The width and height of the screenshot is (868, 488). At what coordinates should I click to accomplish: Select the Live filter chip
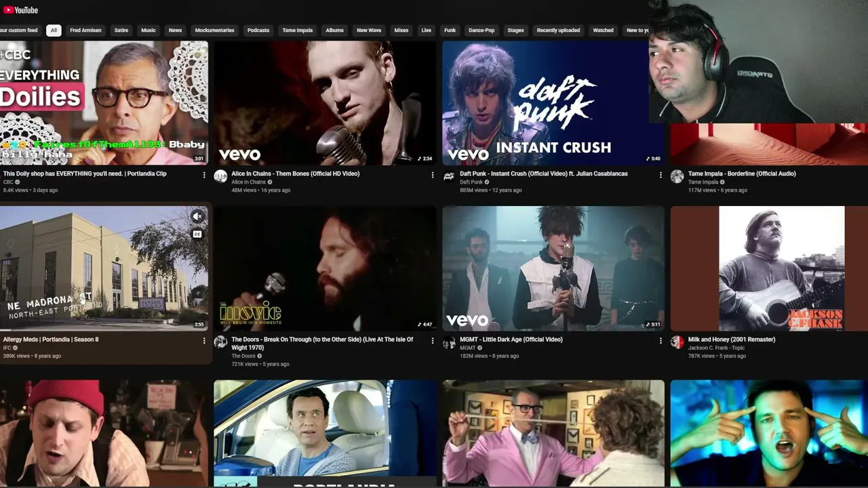click(427, 30)
